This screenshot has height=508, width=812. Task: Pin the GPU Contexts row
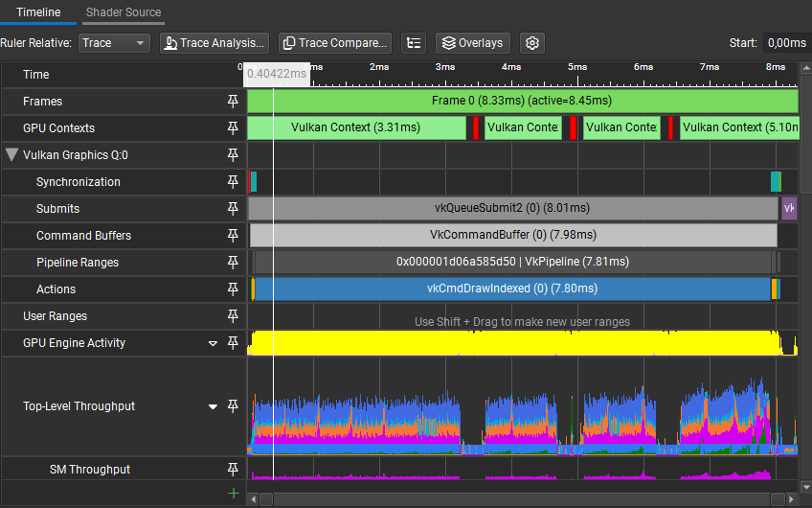[232, 128]
